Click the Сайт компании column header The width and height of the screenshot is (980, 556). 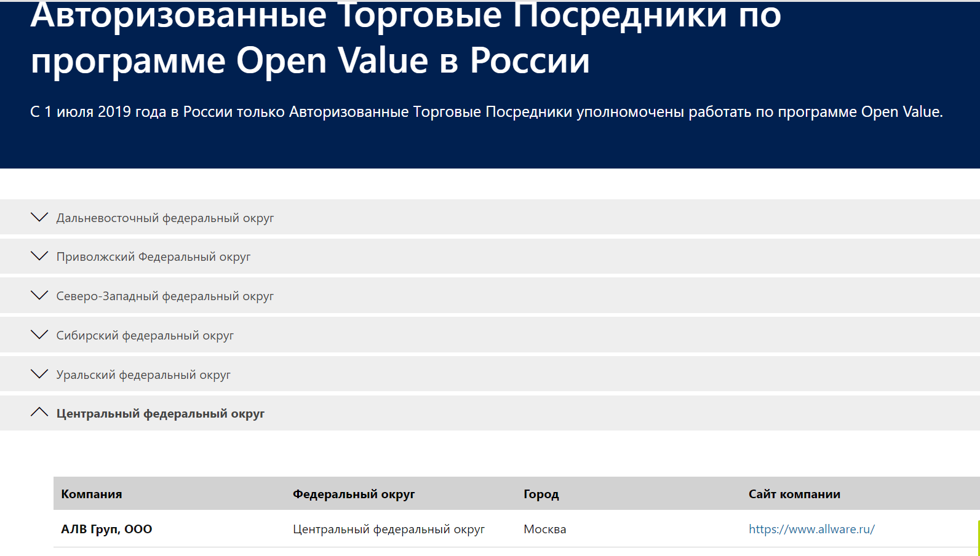coord(794,494)
